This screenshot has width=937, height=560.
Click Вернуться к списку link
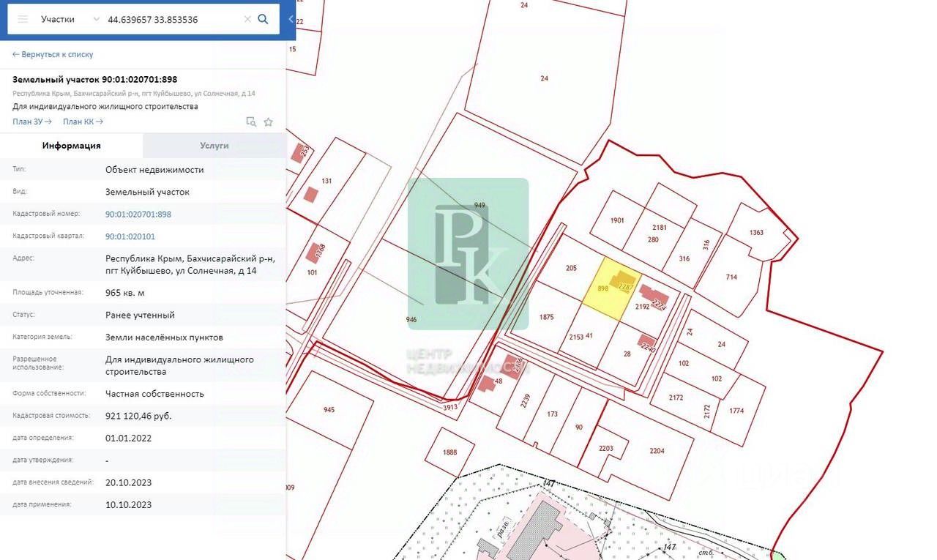click(53, 54)
